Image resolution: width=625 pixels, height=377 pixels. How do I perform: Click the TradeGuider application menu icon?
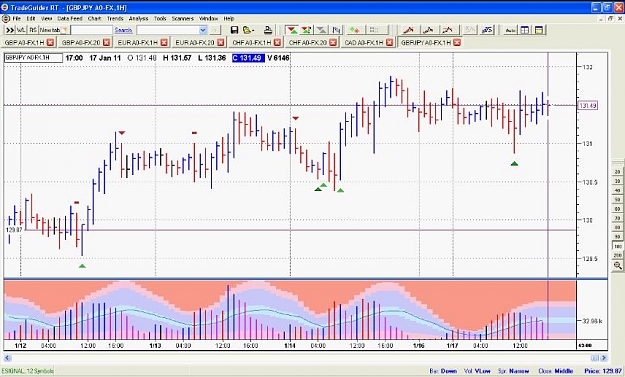6,19
